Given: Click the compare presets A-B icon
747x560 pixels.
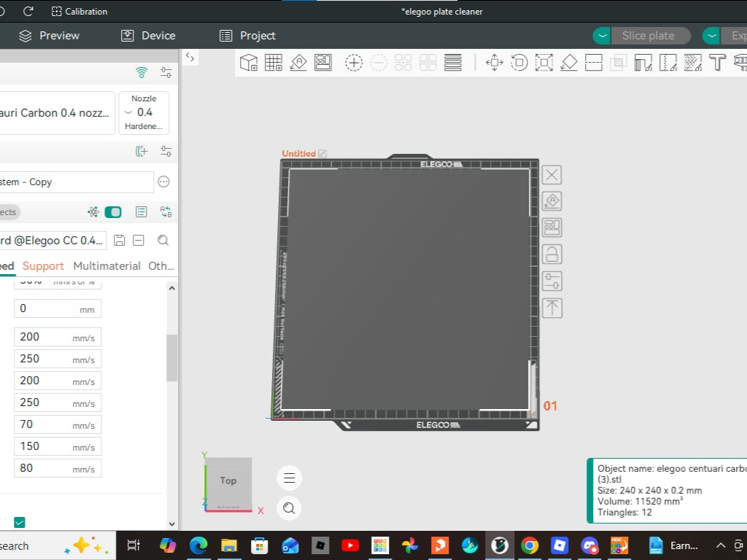Looking at the screenshot, I should 166,212.
